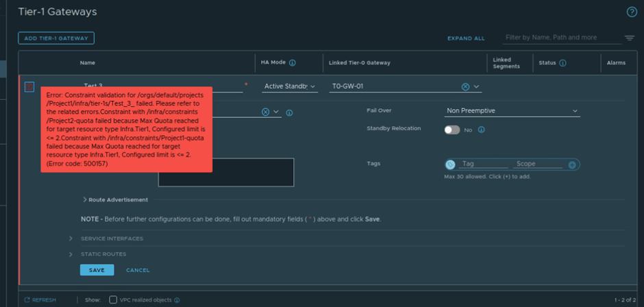644x307 pixels.
Task: Click the tag icon in Tags field
Action: tap(450, 164)
